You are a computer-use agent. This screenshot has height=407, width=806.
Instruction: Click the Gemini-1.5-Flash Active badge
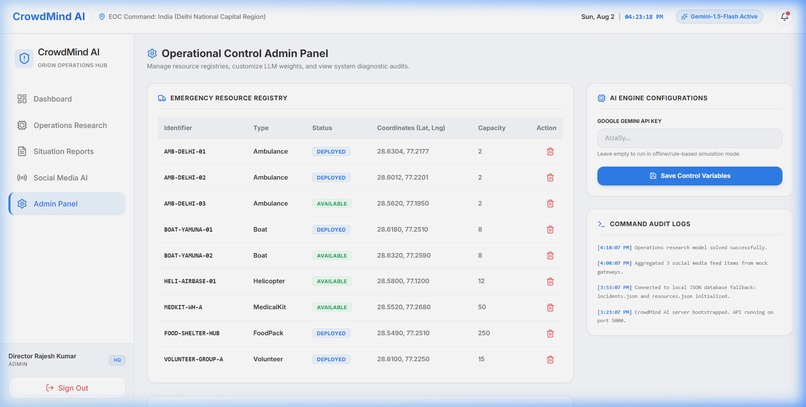coord(719,17)
